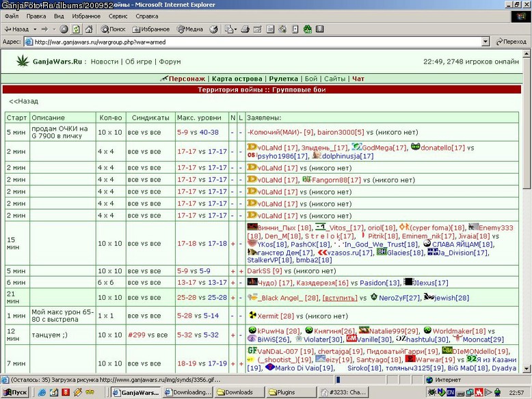Open the Media (Медиа) toolbar button
This screenshot has height=399, width=532.
(x=189, y=29)
